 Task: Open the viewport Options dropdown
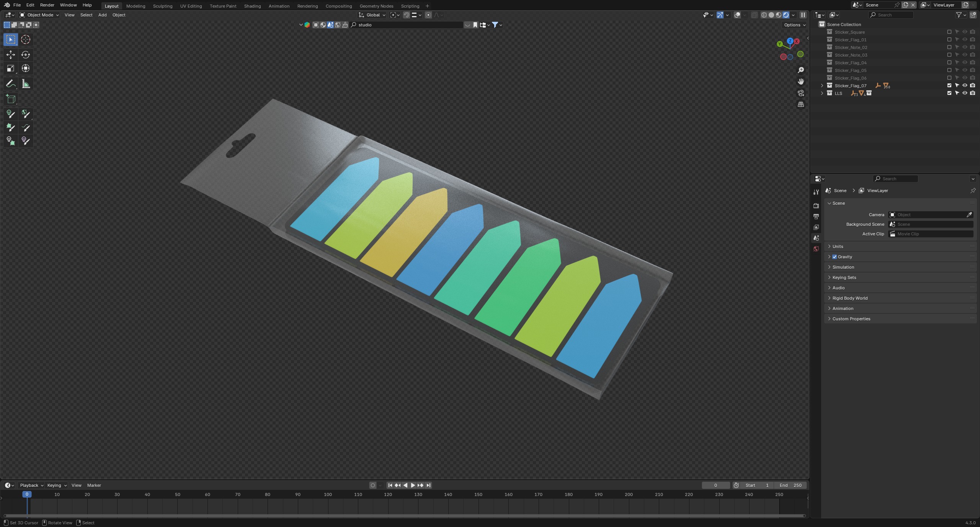(794, 25)
